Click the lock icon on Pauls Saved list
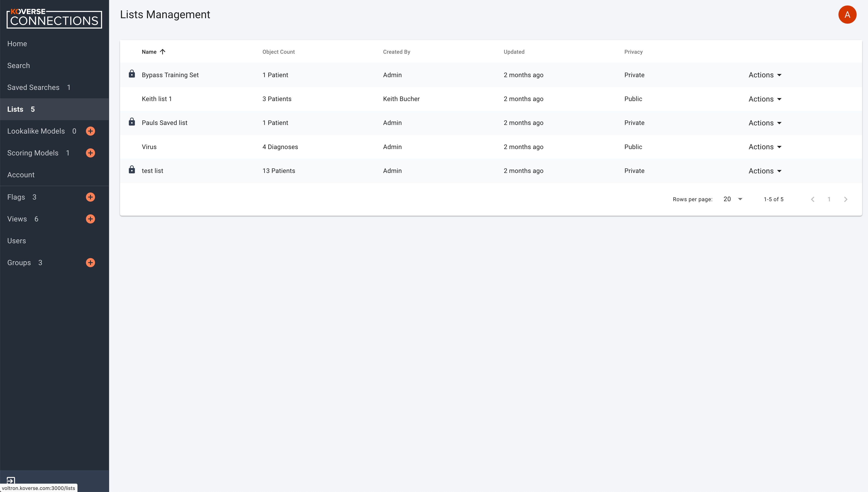The image size is (868, 492). (132, 122)
